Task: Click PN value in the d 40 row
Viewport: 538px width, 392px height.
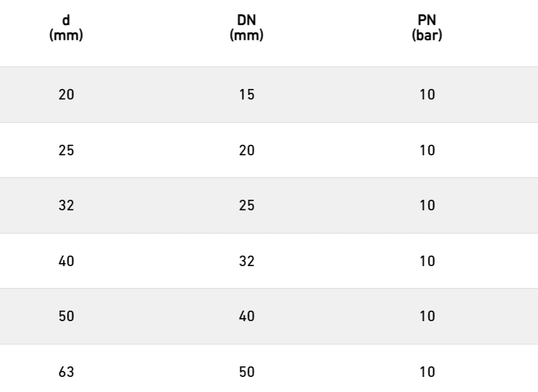Action: (427, 262)
